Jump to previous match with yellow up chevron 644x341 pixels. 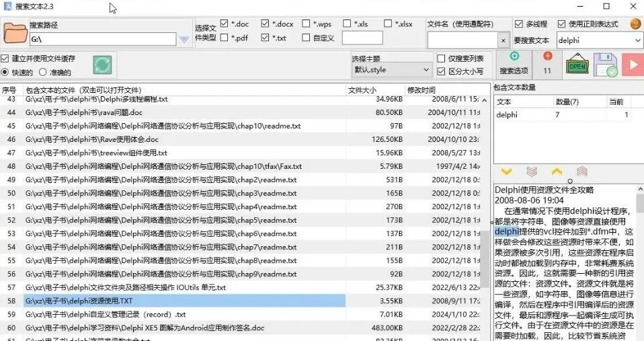coord(557,172)
